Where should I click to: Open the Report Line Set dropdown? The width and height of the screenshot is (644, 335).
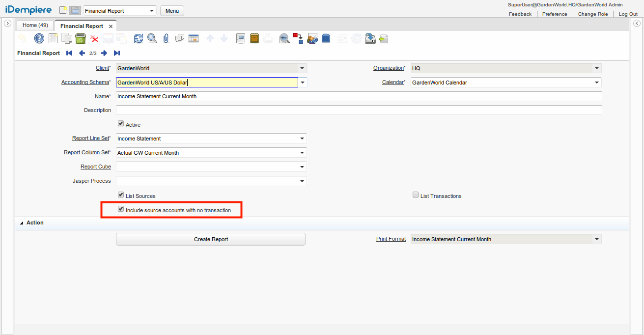coord(302,139)
